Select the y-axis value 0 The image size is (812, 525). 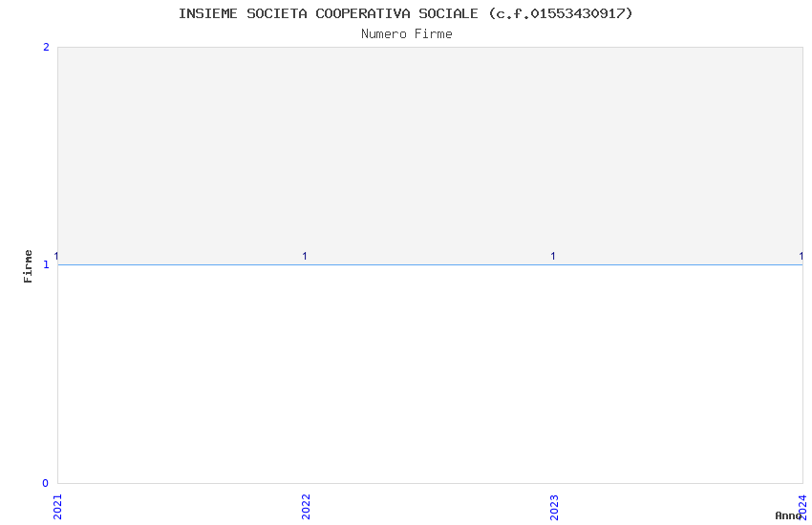coord(46,483)
